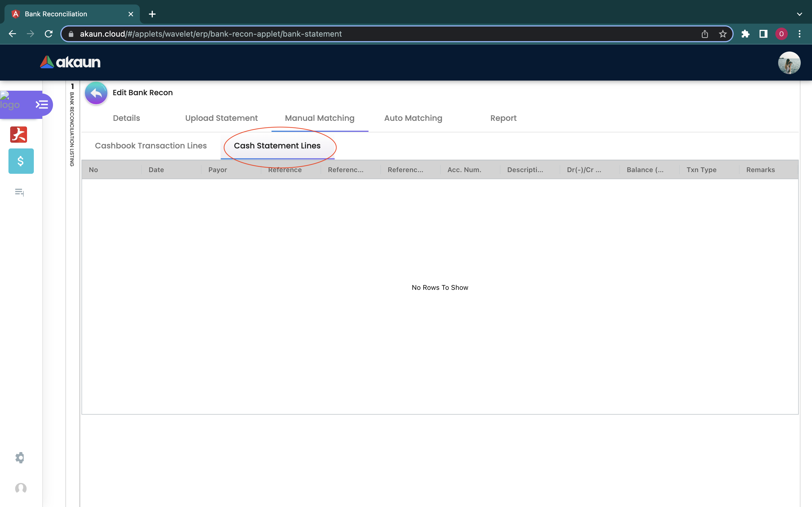Click the profile avatar in top right
Viewport: 812px width, 507px height.
(x=789, y=63)
